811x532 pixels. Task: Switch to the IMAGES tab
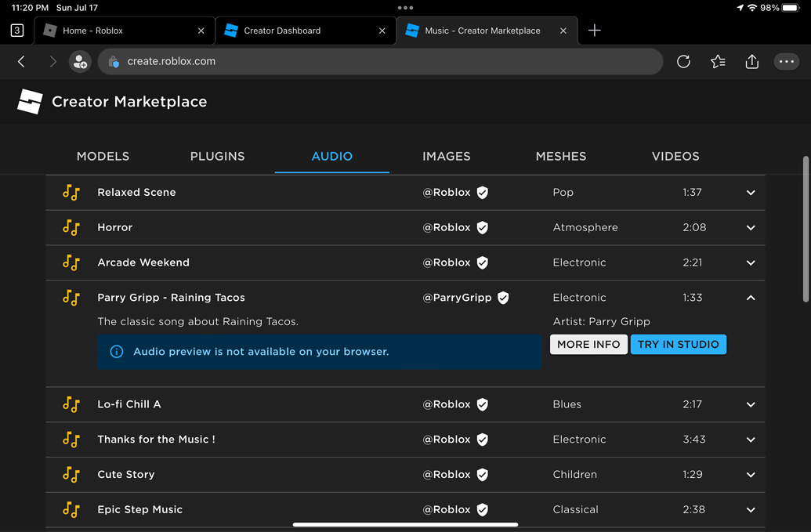[x=446, y=156]
